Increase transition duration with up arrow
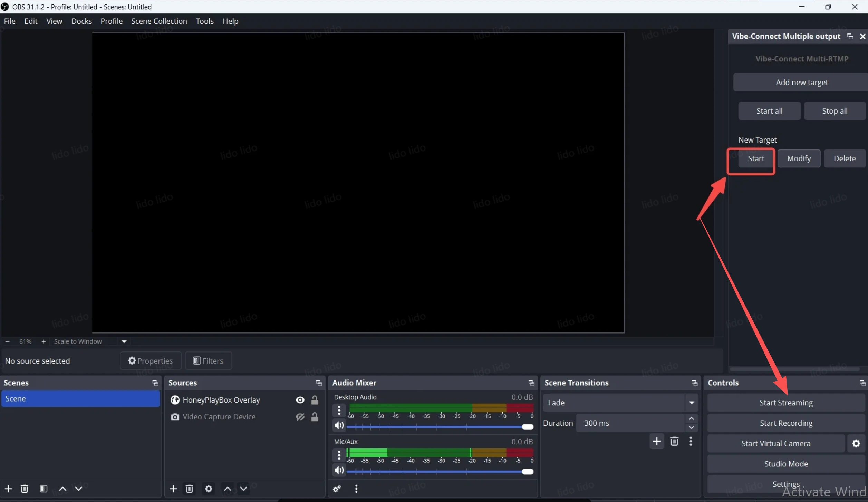This screenshot has width=868, height=502. click(x=691, y=418)
